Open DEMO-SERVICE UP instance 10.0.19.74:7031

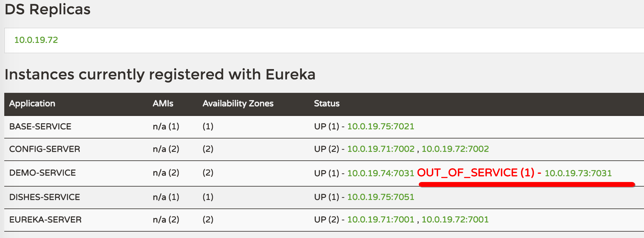pos(381,173)
